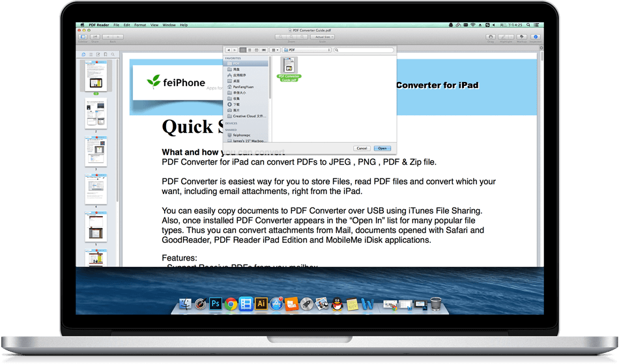
Task: Show annotations view in sidebar
Action: 98,55
